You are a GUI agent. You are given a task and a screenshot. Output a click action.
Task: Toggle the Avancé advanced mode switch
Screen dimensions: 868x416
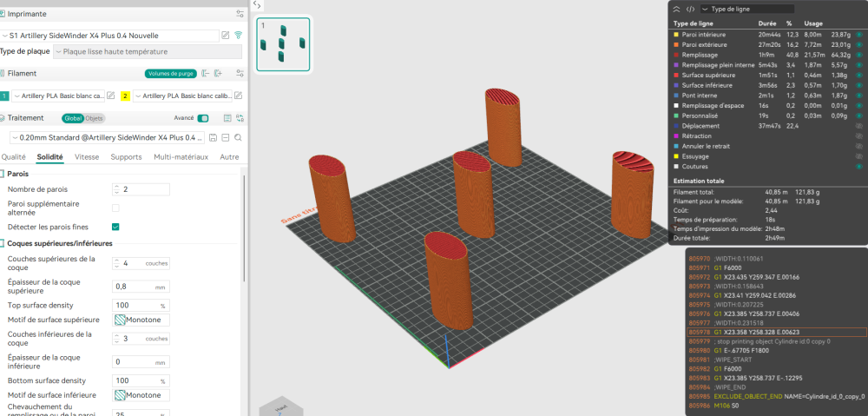(x=203, y=118)
